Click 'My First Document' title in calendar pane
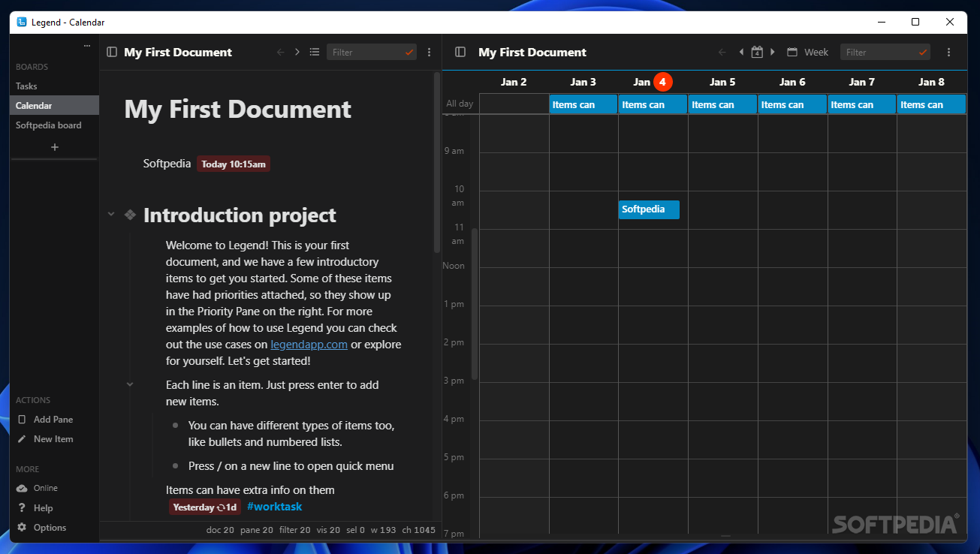The image size is (980, 554). (532, 53)
